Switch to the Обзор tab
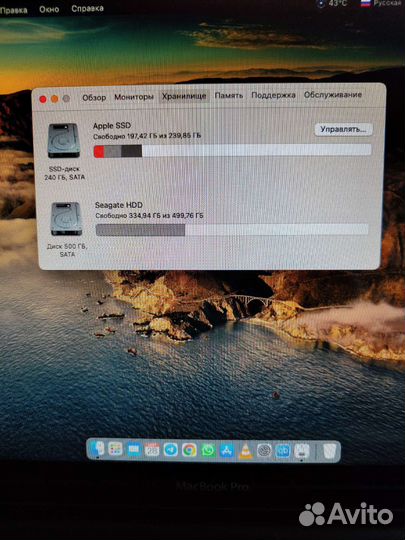Viewport: 405px width, 540px height. [x=94, y=98]
